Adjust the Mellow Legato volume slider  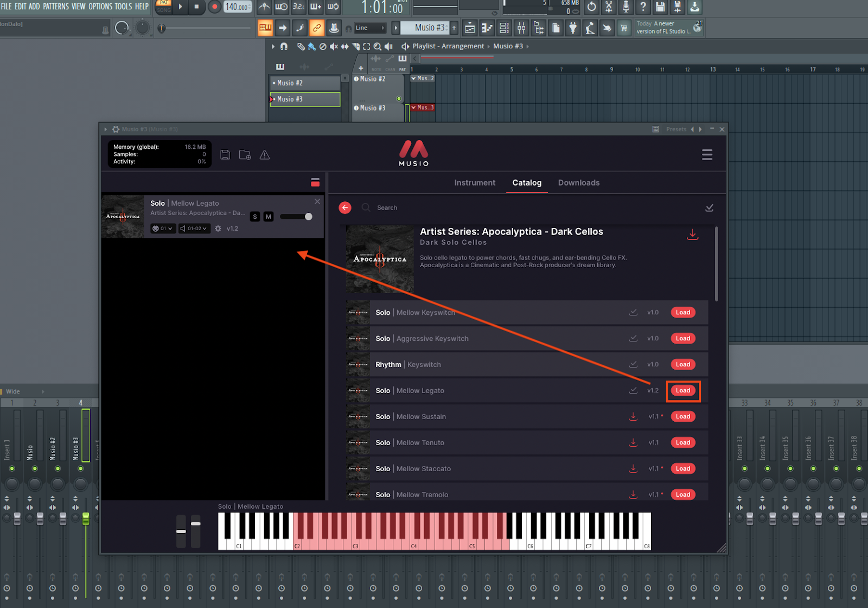pyautogui.click(x=296, y=217)
